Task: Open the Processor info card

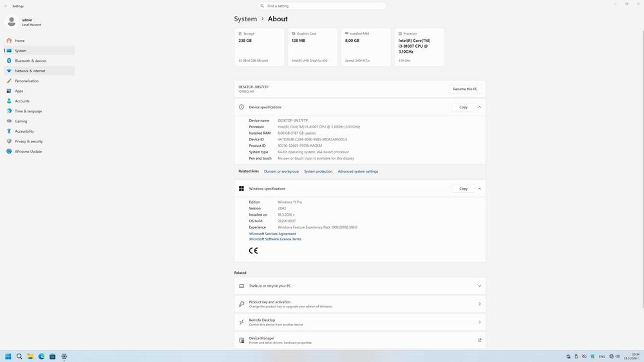Action: 419,47
